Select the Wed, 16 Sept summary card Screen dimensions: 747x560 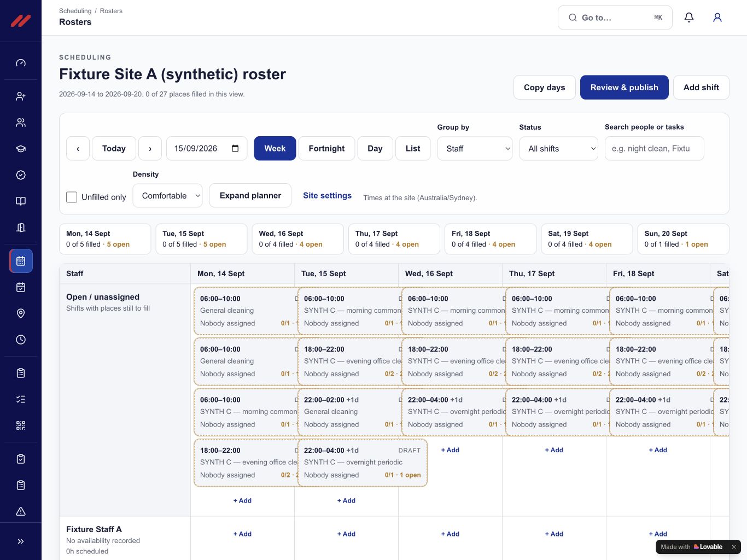pos(298,239)
